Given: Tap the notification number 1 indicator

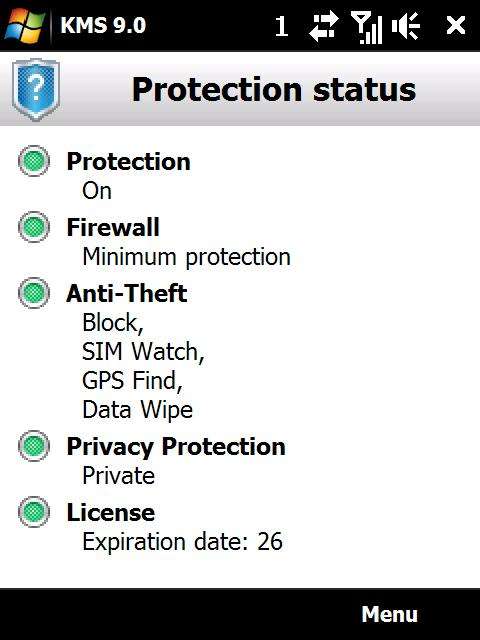Looking at the screenshot, I should (x=281, y=27).
